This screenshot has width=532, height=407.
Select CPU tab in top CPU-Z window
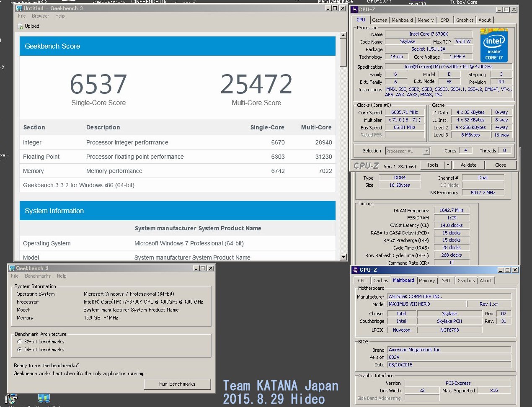pyautogui.click(x=361, y=20)
